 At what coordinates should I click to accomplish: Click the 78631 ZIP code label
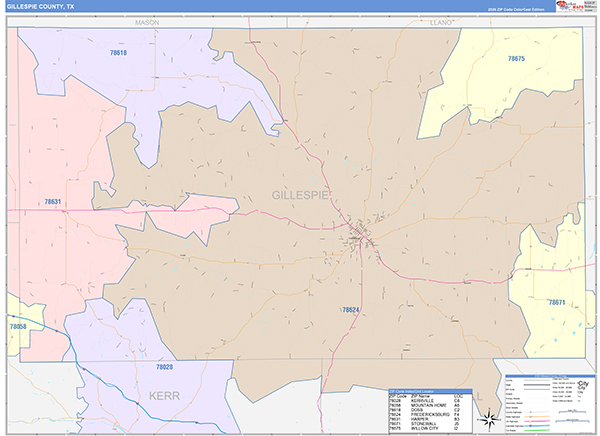point(52,201)
